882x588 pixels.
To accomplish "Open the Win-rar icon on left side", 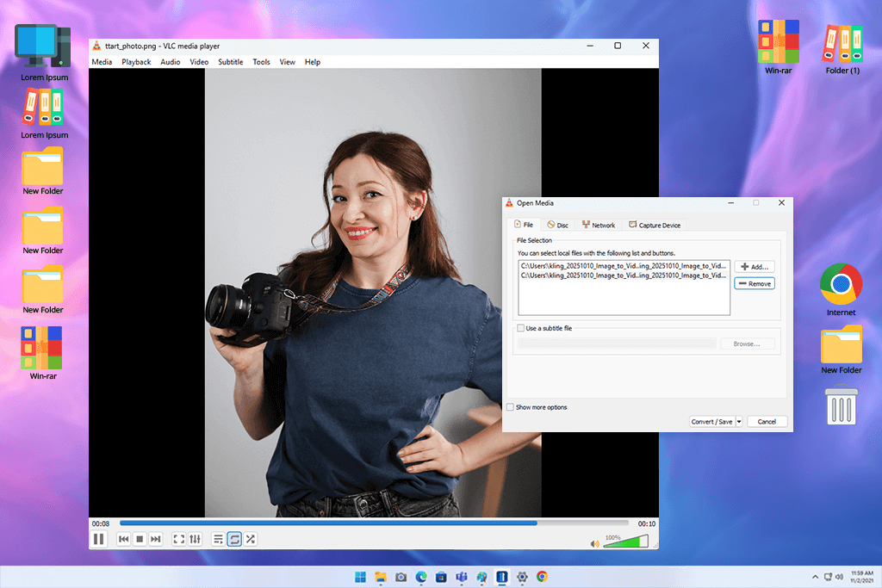I will click(42, 353).
